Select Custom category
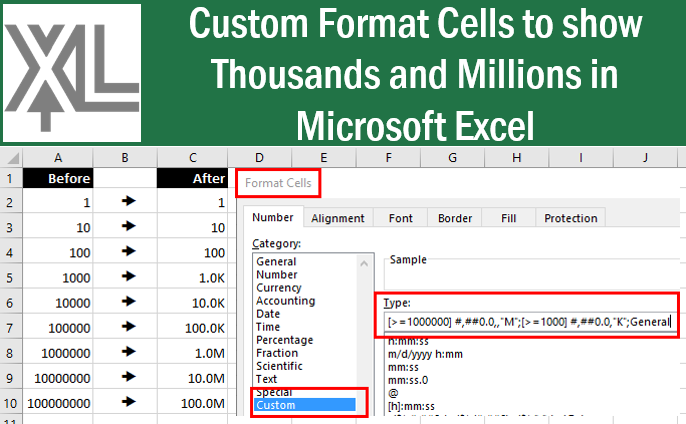686x424 pixels. pos(305,405)
